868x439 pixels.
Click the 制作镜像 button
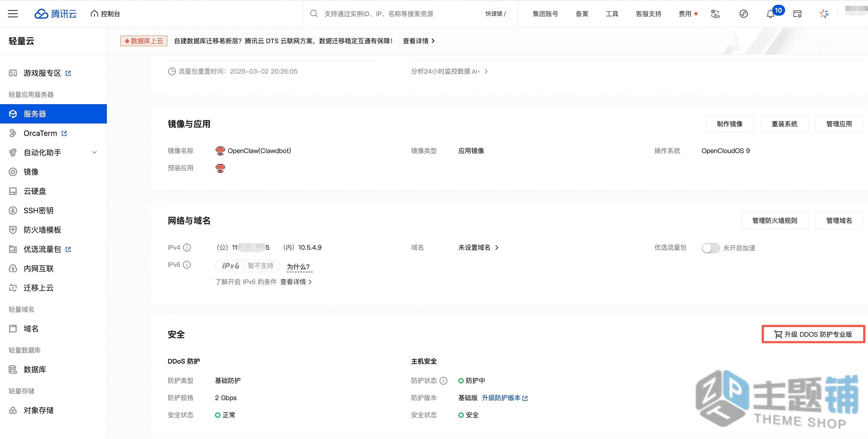tap(730, 124)
